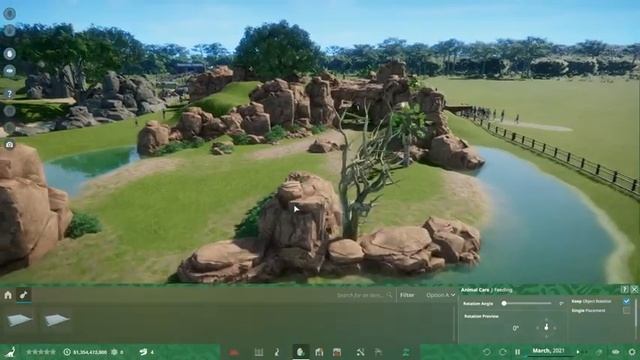Click the left arrow of rotation dial
Viewport: 640px width, 360px height.
pos(537,328)
